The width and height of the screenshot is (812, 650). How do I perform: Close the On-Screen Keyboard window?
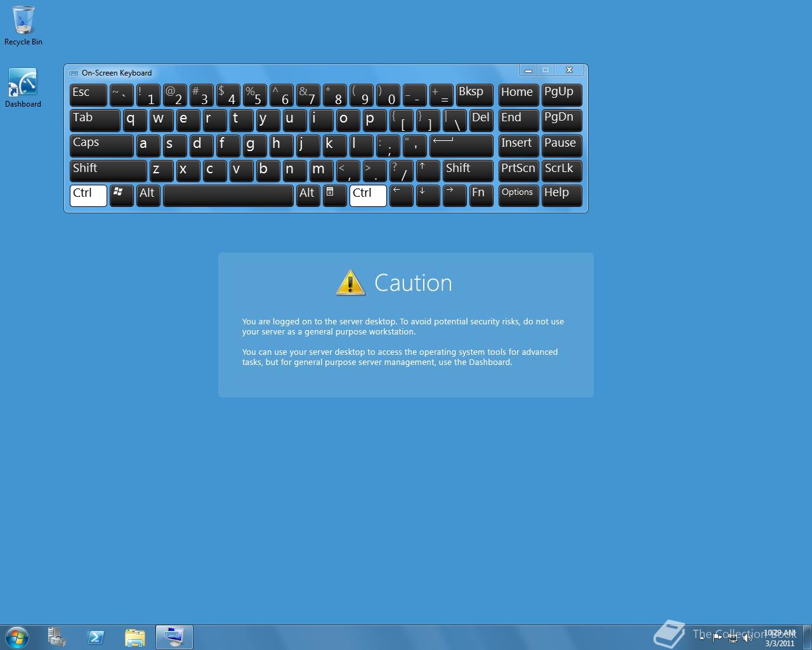(569, 70)
